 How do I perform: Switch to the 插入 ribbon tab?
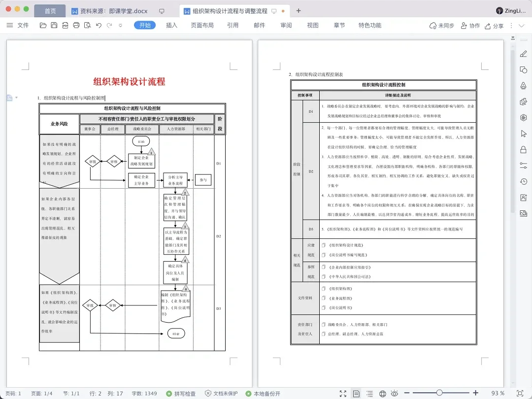point(171,25)
